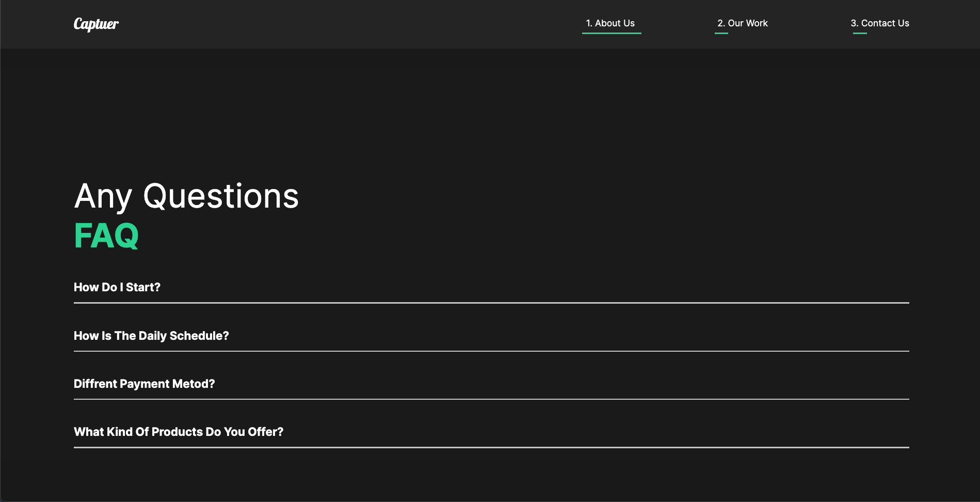Click the header bar Captuer brand name
Image resolution: width=980 pixels, height=502 pixels.
[x=96, y=24]
